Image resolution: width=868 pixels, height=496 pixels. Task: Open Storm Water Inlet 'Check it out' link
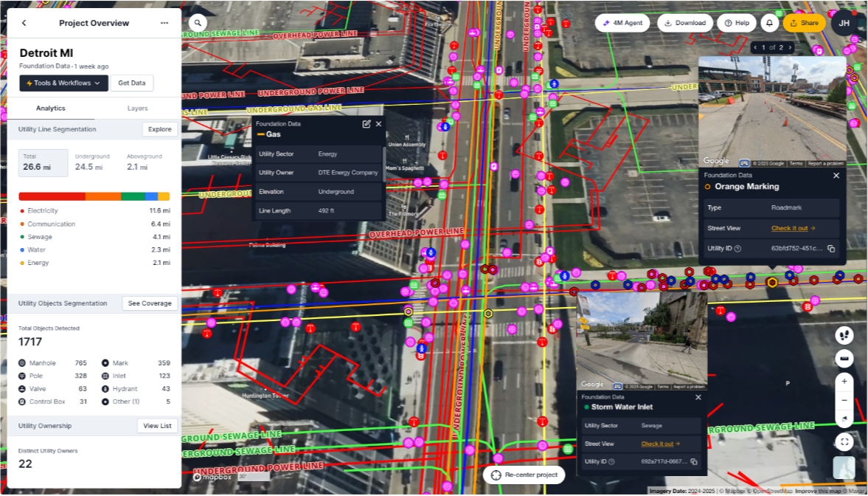tap(660, 444)
